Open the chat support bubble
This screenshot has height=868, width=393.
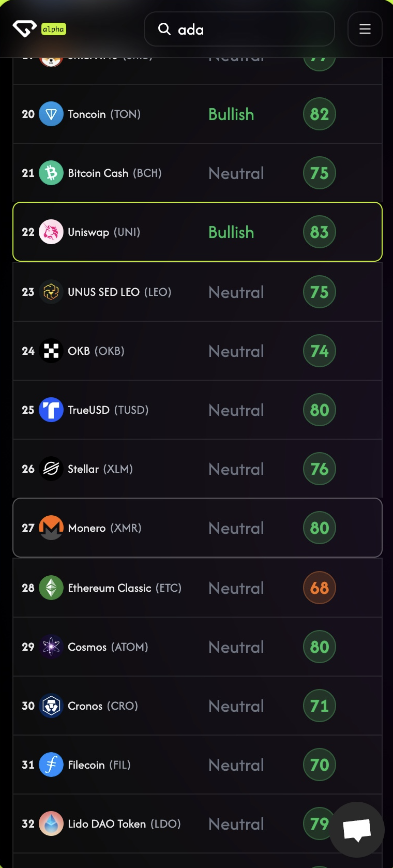[357, 830]
